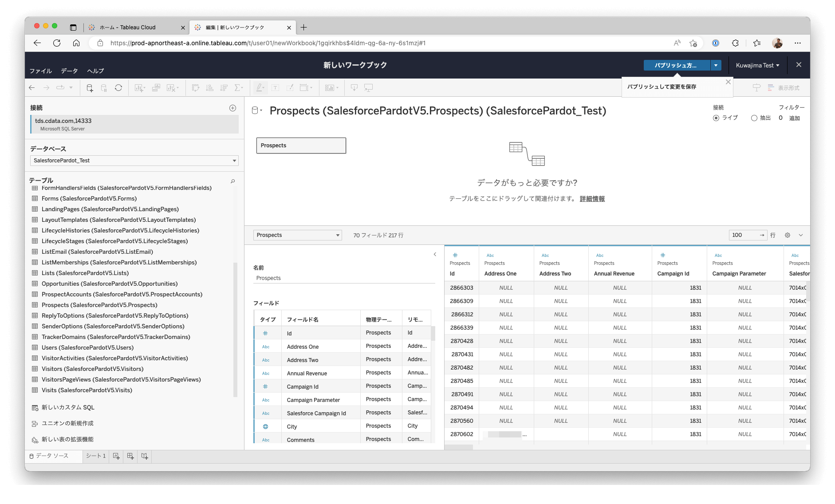Image resolution: width=835 pixels, height=504 pixels.
Task: Open the ヘルプ menu
Action: click(95, 71)
